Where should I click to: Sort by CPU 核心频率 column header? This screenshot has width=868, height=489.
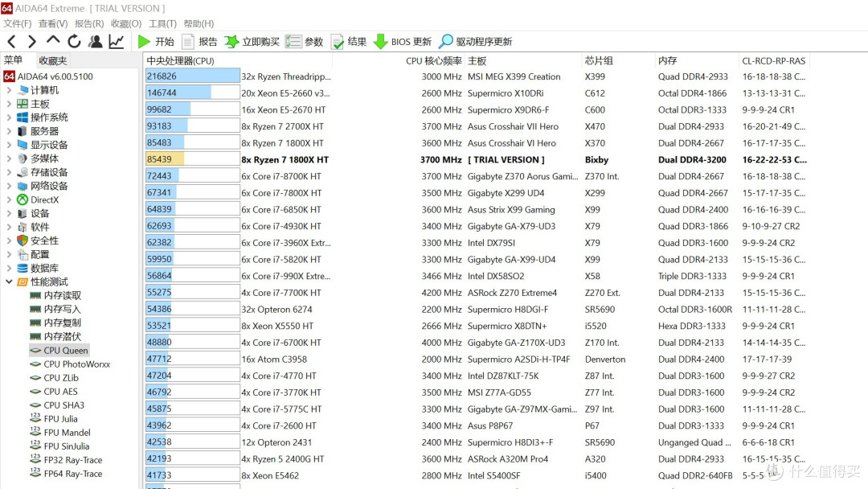[433, 60]
